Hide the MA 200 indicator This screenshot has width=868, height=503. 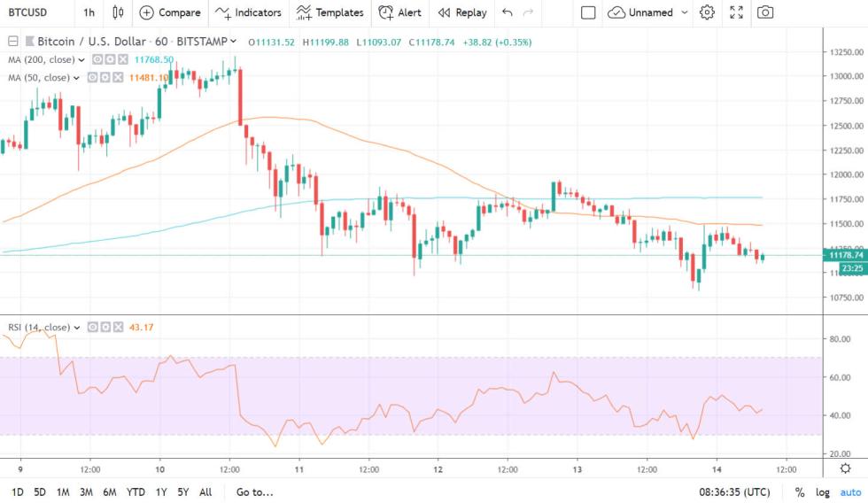click(97, 59)
